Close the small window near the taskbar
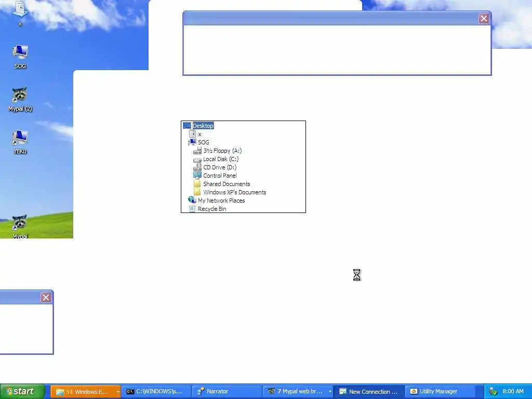 tap(46, 298)
